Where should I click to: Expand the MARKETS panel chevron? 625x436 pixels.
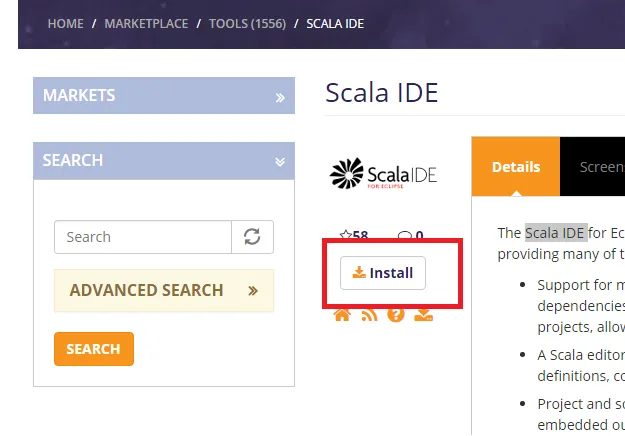click(x=280, y=98)
